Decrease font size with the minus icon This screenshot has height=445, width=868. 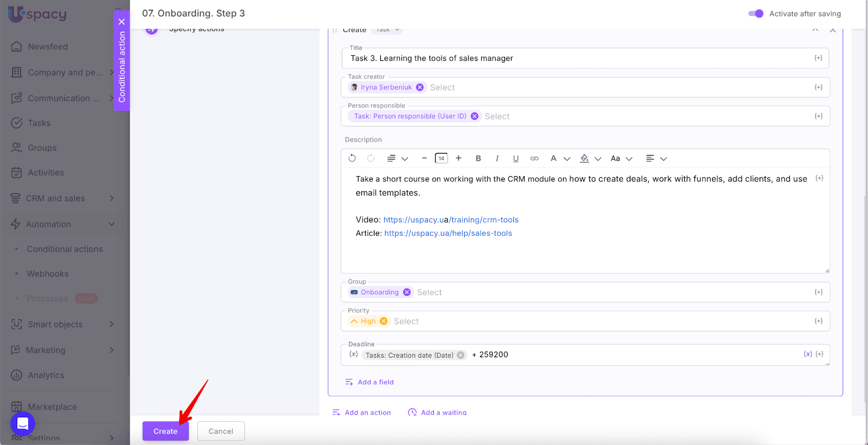point(424,158)
